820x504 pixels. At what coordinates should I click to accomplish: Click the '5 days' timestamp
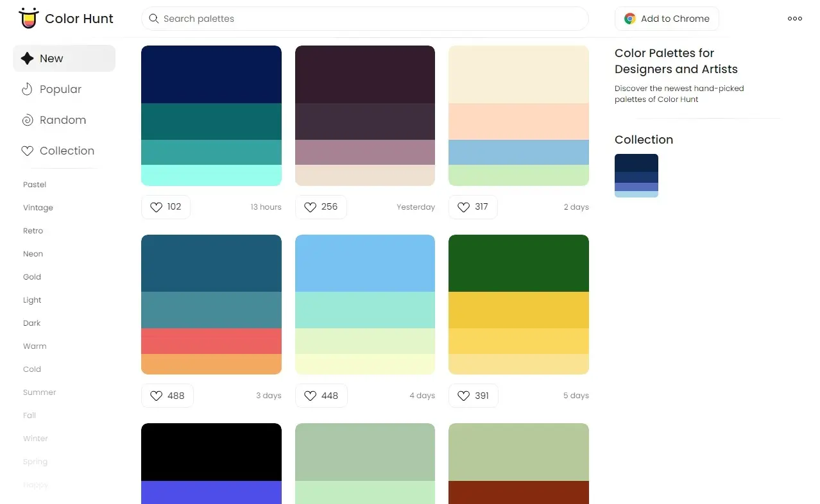click(576, 396)
